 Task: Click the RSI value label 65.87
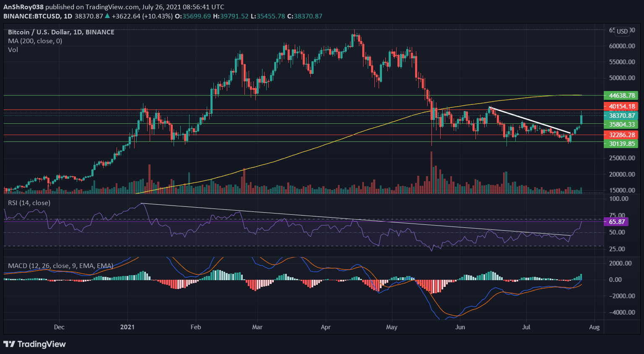click(616, 222)
